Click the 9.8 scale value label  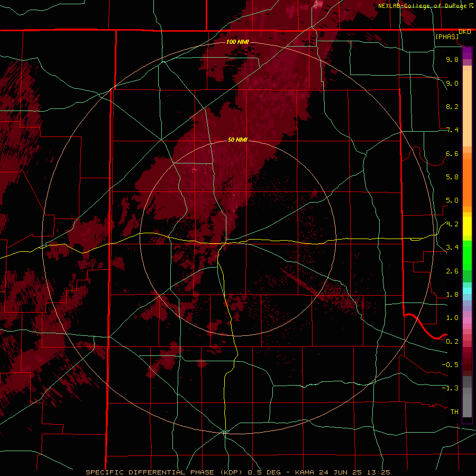pyautogui.click(x=452, y=59)
